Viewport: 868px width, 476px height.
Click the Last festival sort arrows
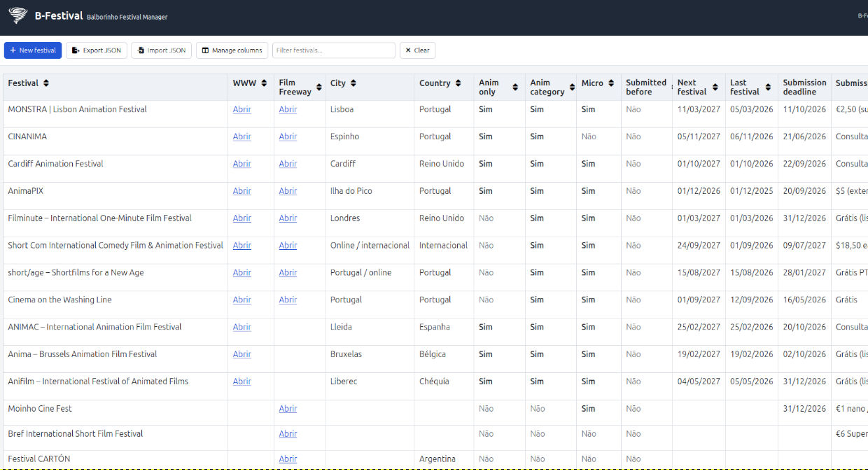pyautogui.click(x=767, y=87)
